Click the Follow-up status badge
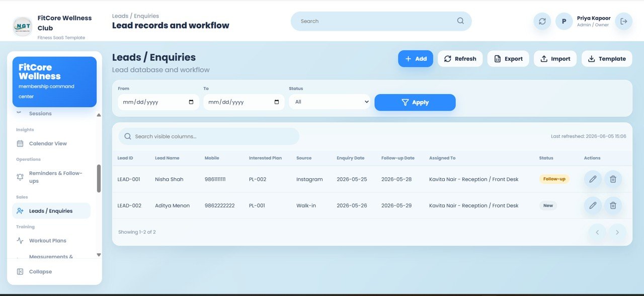Screen dimensions: 644x296 click(x=554, y=179)
